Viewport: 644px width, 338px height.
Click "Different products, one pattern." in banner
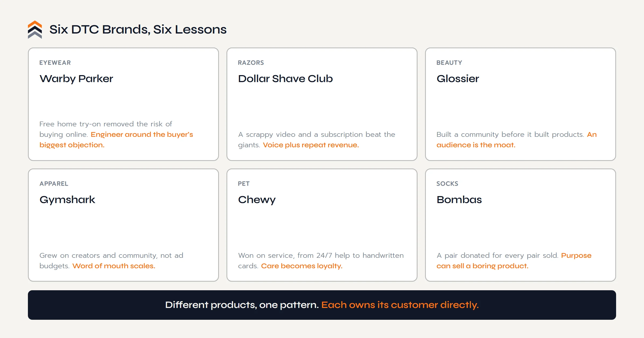click(x=242, y=305)
